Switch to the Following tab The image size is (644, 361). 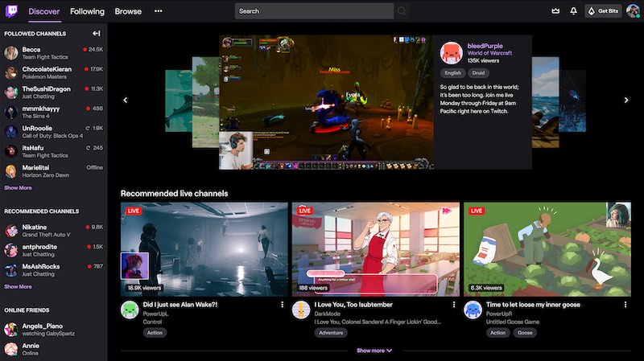tap(87, 11)
